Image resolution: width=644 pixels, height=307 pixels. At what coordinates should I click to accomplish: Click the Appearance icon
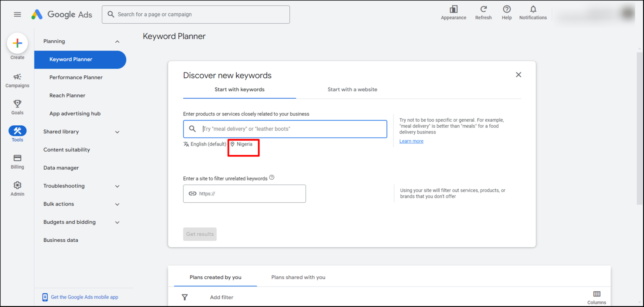point(454,9)
